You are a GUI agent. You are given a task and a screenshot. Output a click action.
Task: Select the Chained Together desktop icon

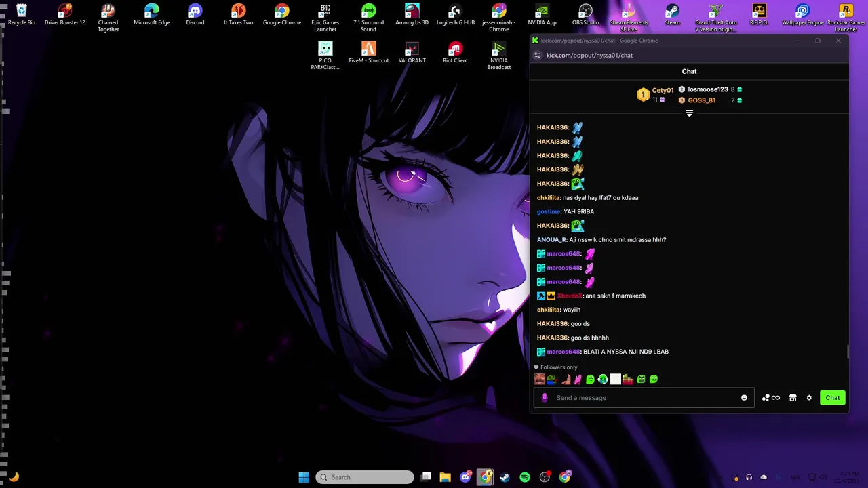tap(108, 18)
